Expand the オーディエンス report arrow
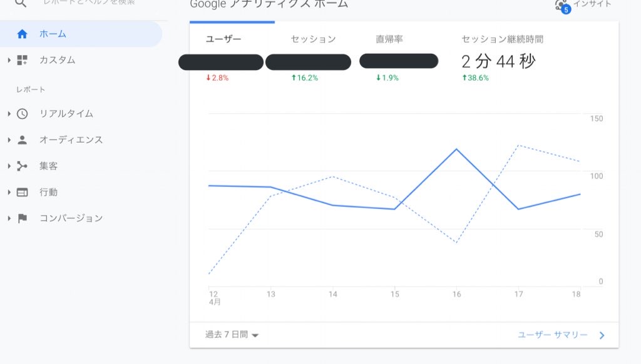641x364 pixels. pos(9,139)
